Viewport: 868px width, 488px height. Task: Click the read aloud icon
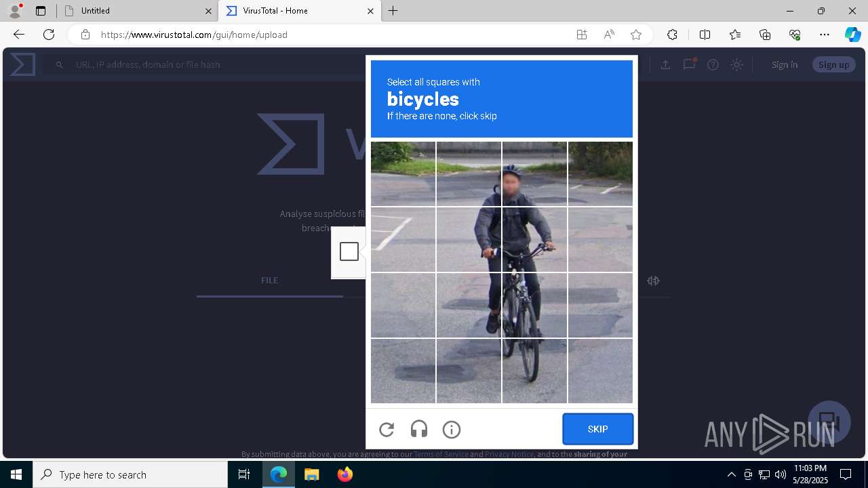click(x=609, y=35)
